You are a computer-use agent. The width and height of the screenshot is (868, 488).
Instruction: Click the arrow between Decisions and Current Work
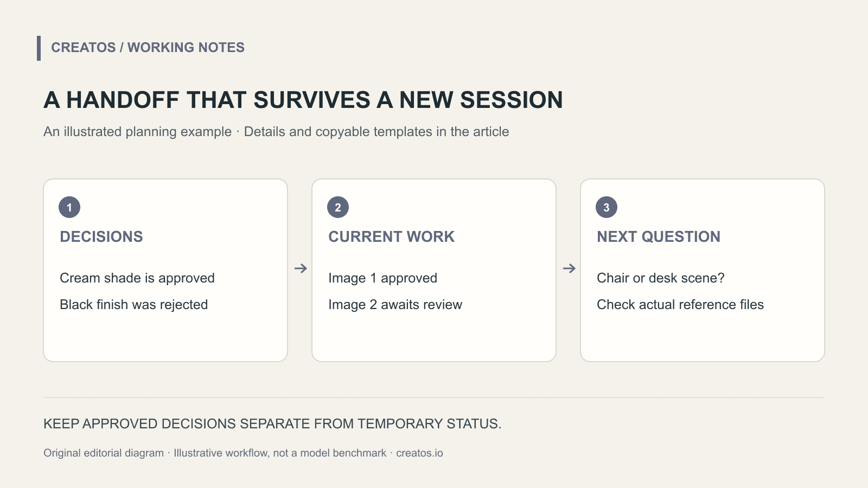coord(301,268)
